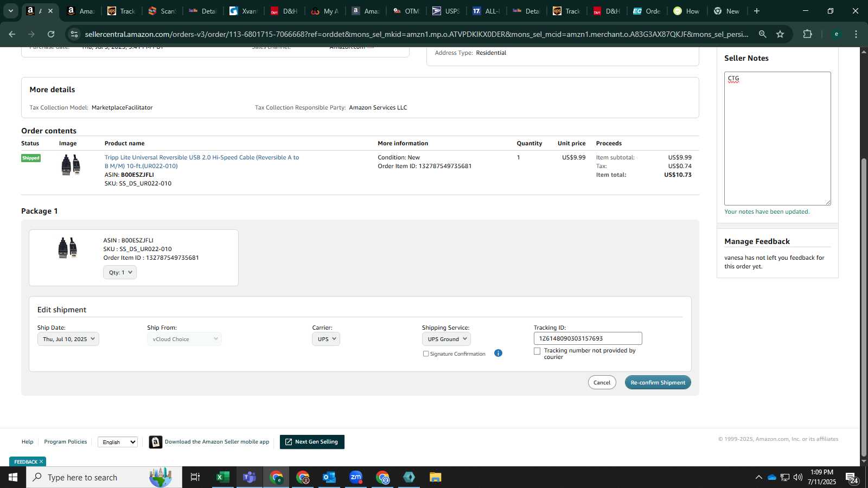This screenshot has width=868, height=488.
Task: Open the Help link in footer
Action: pyautogui.click(x=27, y=442)
